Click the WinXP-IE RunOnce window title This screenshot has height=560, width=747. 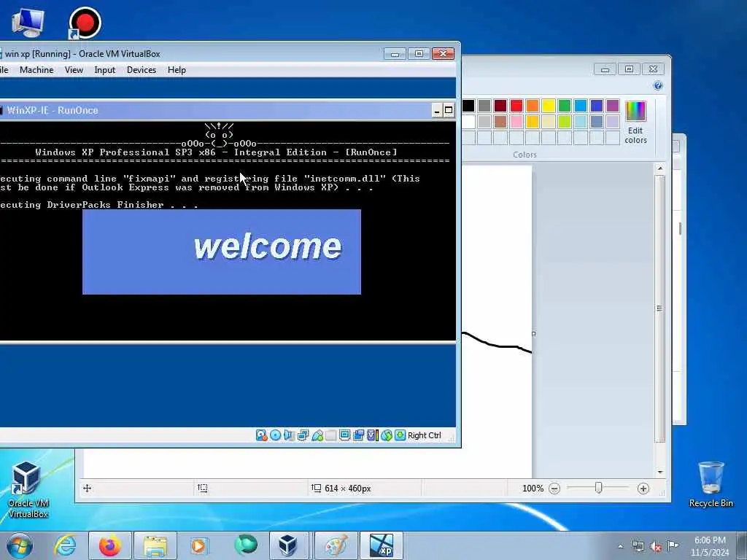tap(53, 111)
